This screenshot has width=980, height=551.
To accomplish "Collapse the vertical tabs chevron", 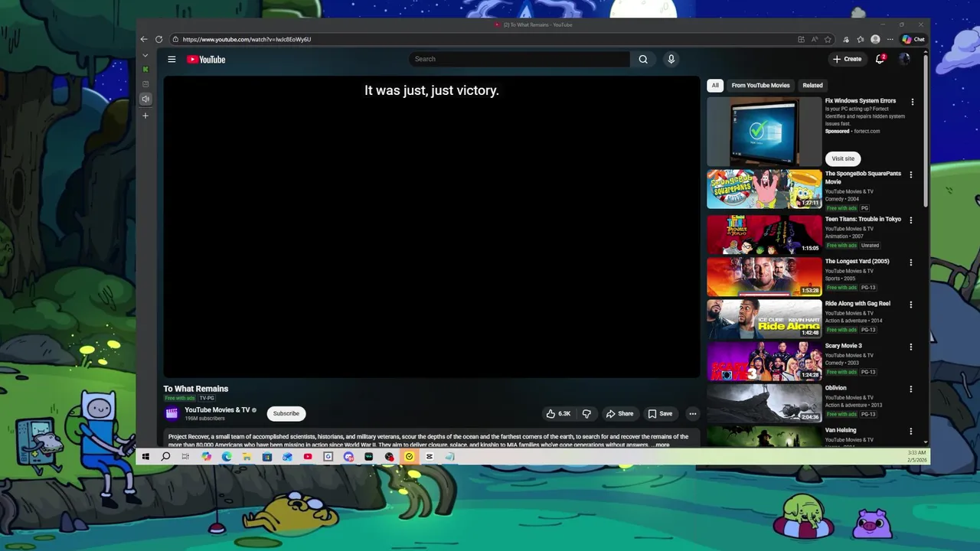I will (x=145, y=55).
